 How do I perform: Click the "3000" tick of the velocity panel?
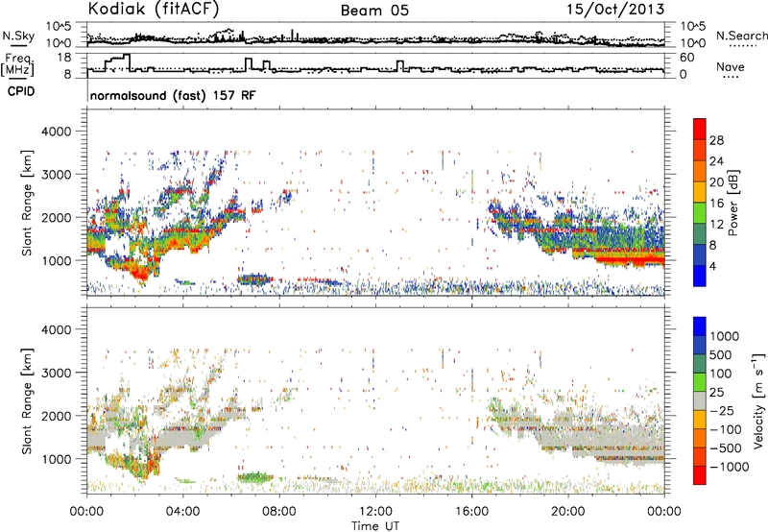click(57, 373)
